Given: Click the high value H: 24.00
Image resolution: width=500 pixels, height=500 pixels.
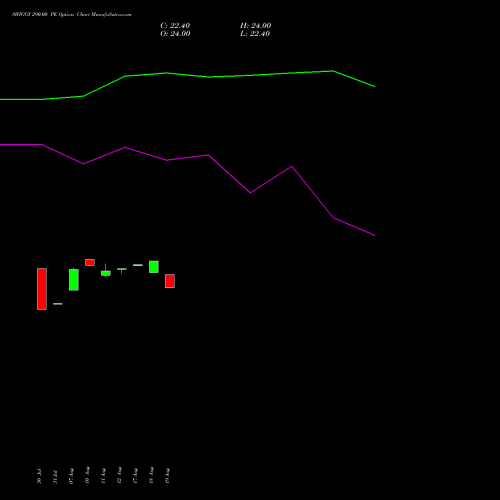Looking at the screenshot, I should [256, 26].
